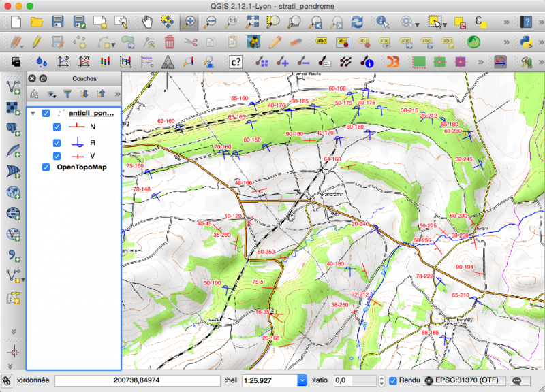Hide the R symbol category

[58, 143]
